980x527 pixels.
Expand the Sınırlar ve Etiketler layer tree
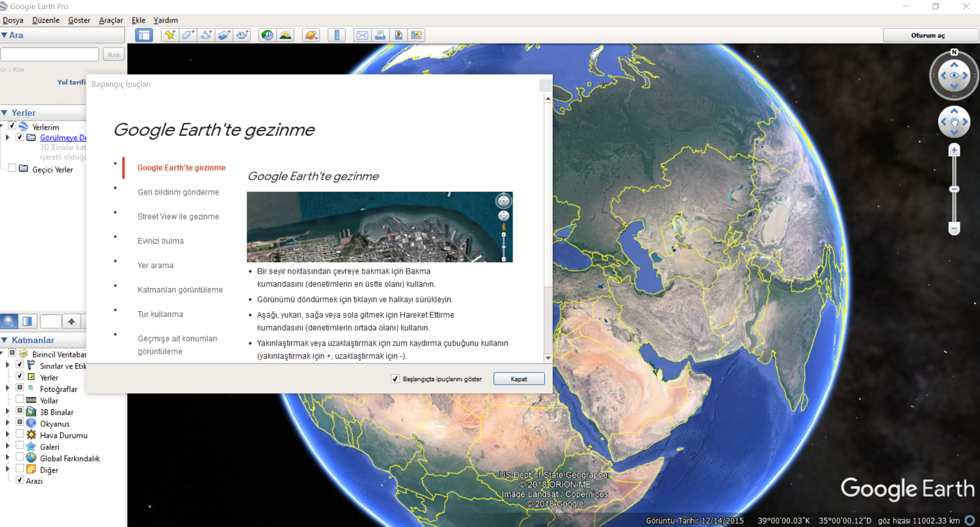(7, 365)
